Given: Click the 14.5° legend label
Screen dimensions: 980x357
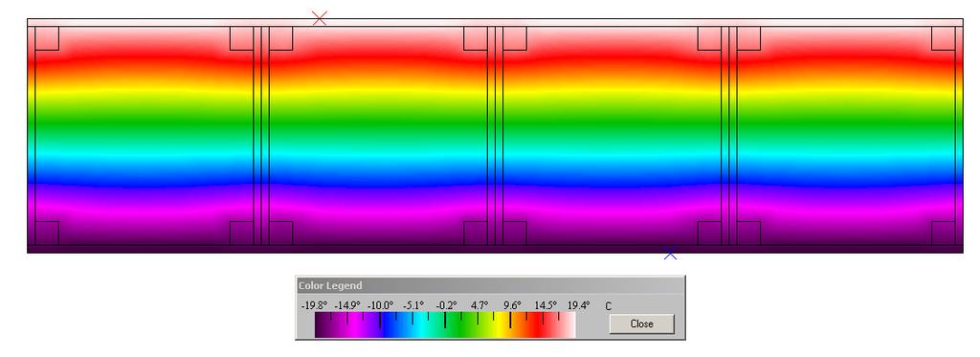Looking at the screenshot, I should click(545, 305).
